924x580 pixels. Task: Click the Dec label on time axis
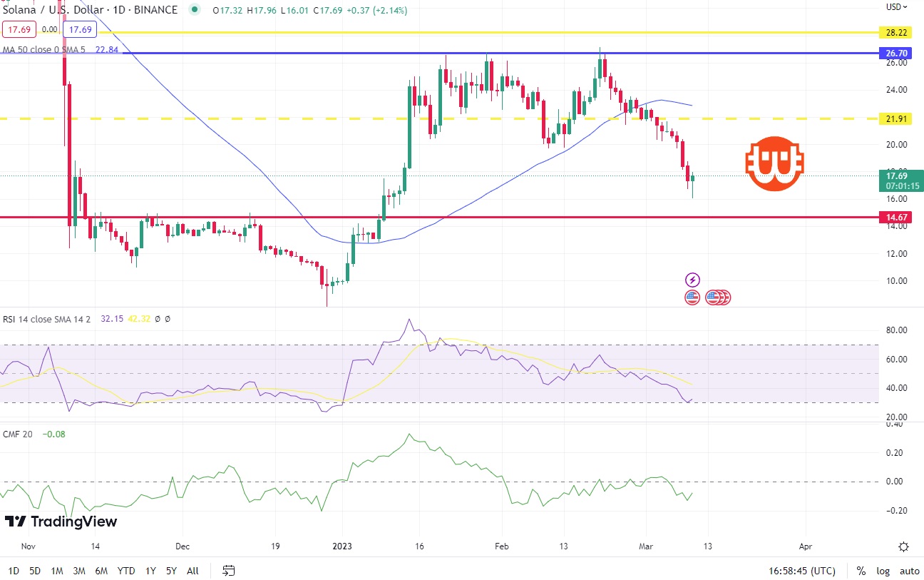(x=182, y=546)
